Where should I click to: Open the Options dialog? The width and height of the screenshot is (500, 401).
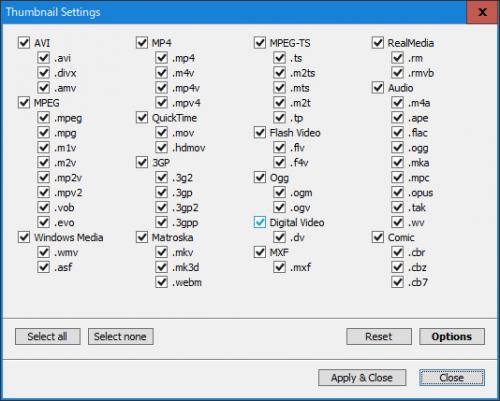tap(452, 337)
